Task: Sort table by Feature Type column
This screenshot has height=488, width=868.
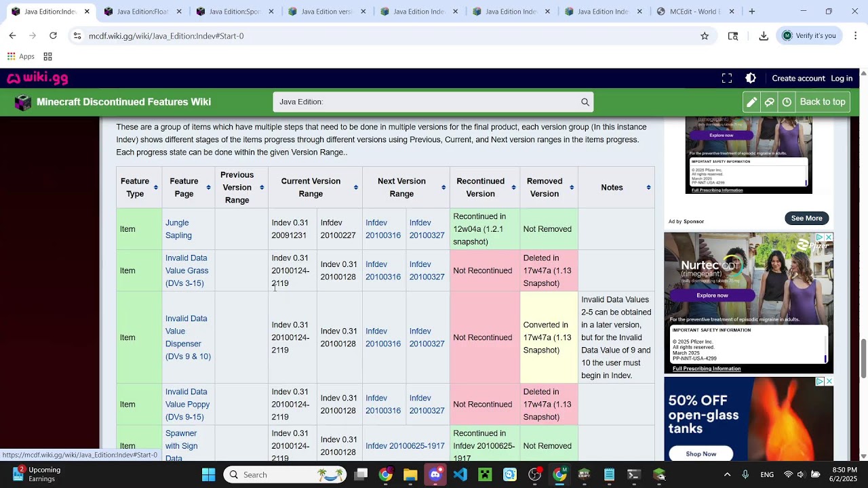Action: click(156, 188)
